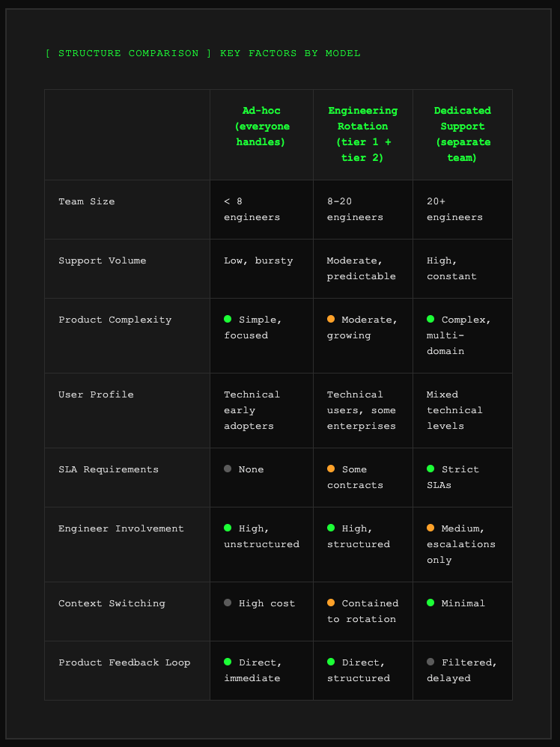The width and height of the screenshot is (560, 747).
Task: Select the "Engineering Rotation" column header
Action: [x=362, y=126]
